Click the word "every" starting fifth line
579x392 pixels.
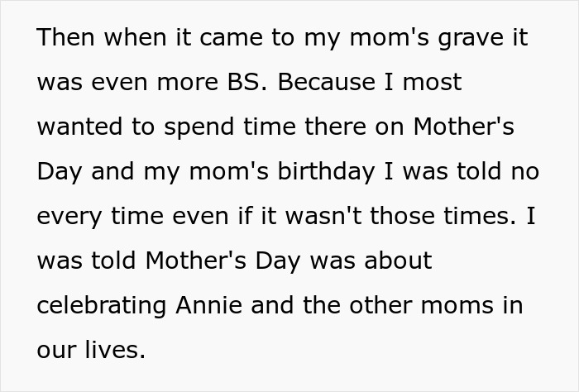click(69, 217)
